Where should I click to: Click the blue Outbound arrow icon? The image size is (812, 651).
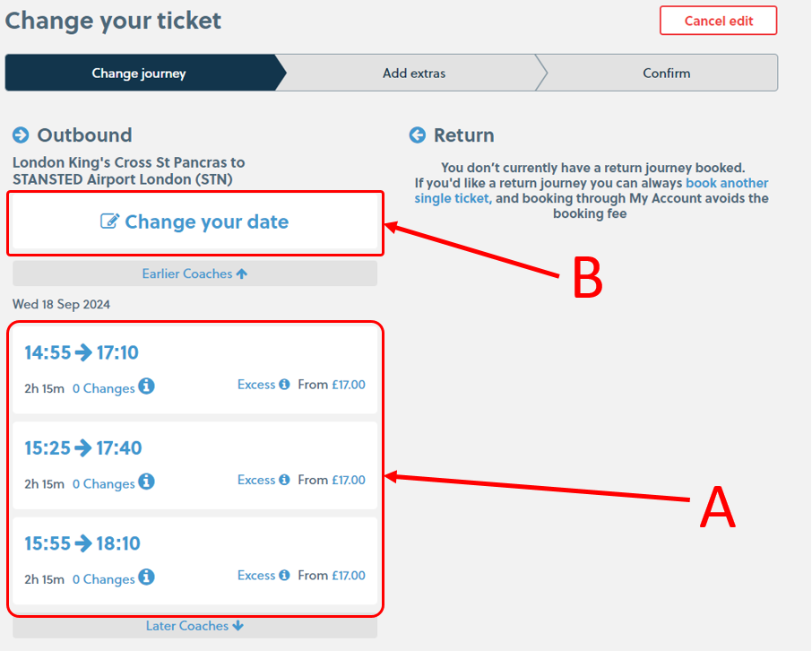pyautogui.click(x=19, y=135)
